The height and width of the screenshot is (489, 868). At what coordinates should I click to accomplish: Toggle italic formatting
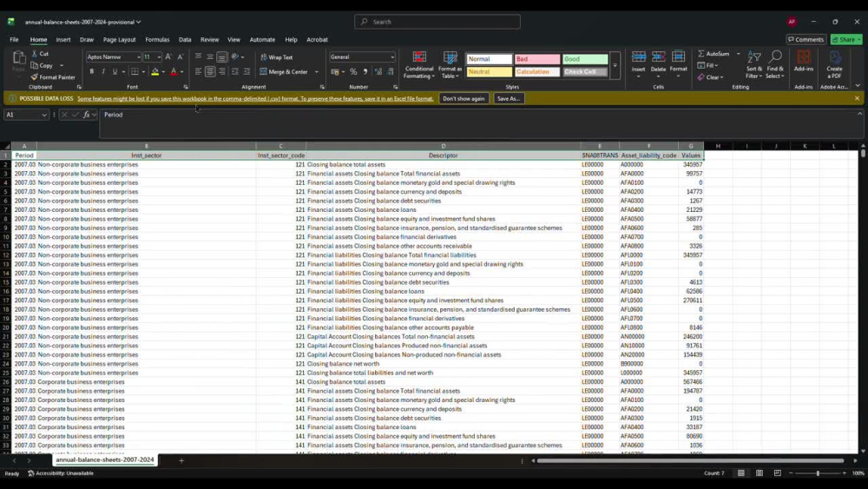(103, 71)
